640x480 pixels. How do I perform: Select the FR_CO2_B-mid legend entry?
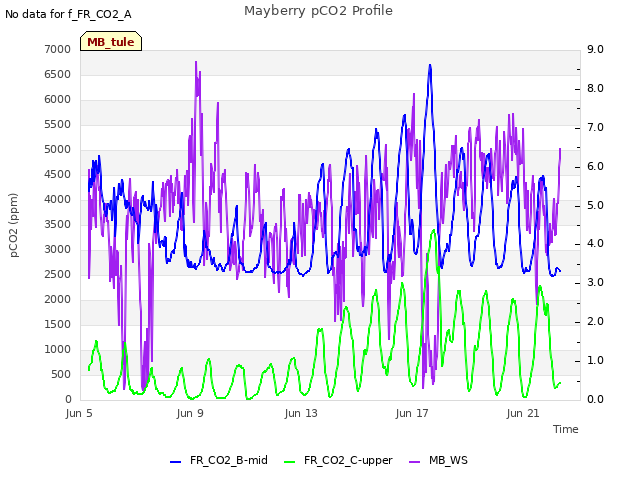pyautogui.click(x=219, y=460)
